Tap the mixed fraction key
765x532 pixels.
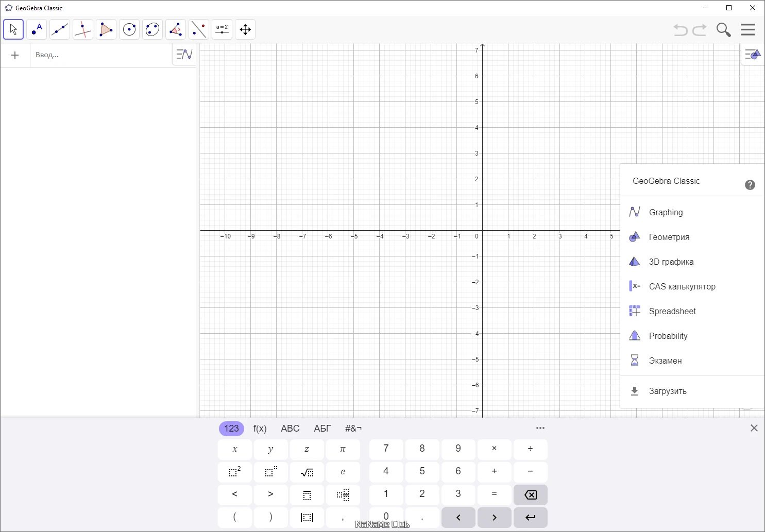click(x=343, y=494)
